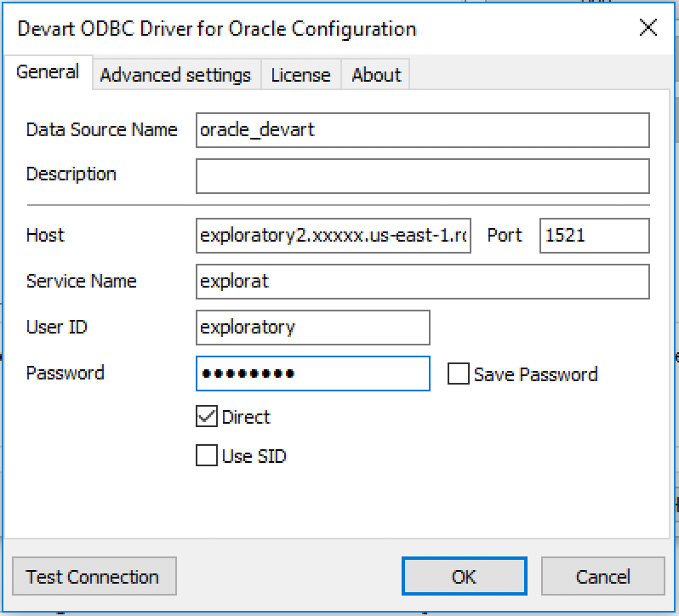Click the Port field showing 1521

click(x=595, y=236)
